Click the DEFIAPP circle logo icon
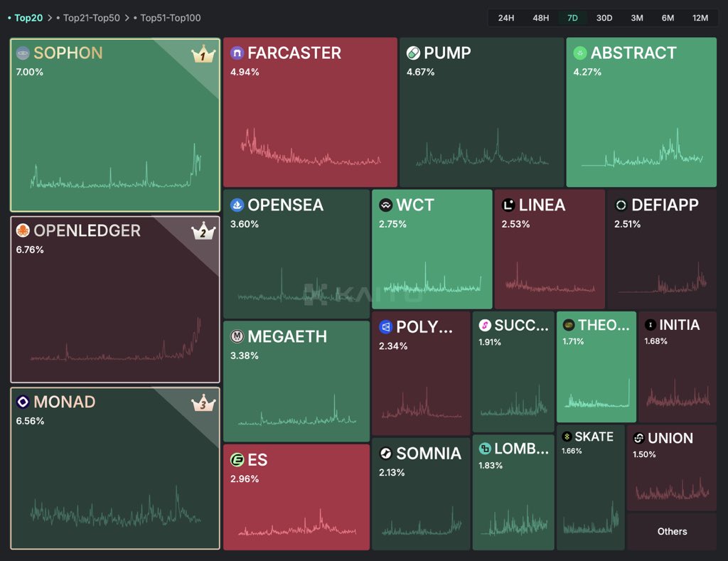 [621, 205]
